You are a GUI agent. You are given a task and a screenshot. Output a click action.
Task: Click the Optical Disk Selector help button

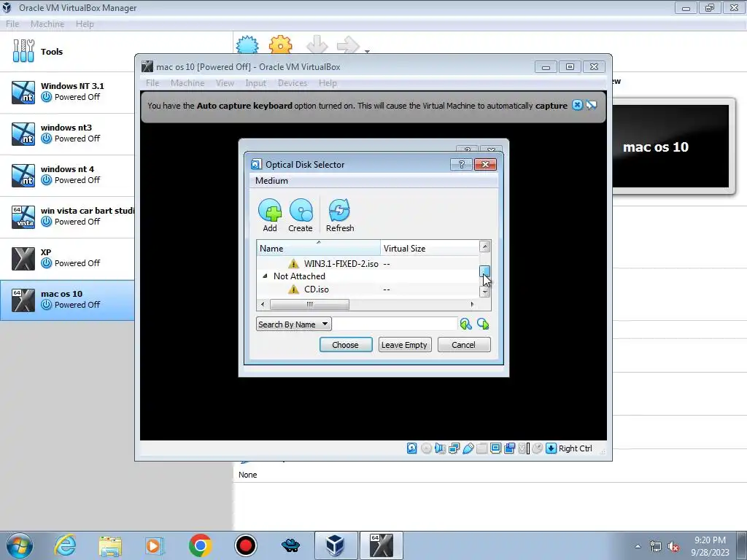point(461,164)
